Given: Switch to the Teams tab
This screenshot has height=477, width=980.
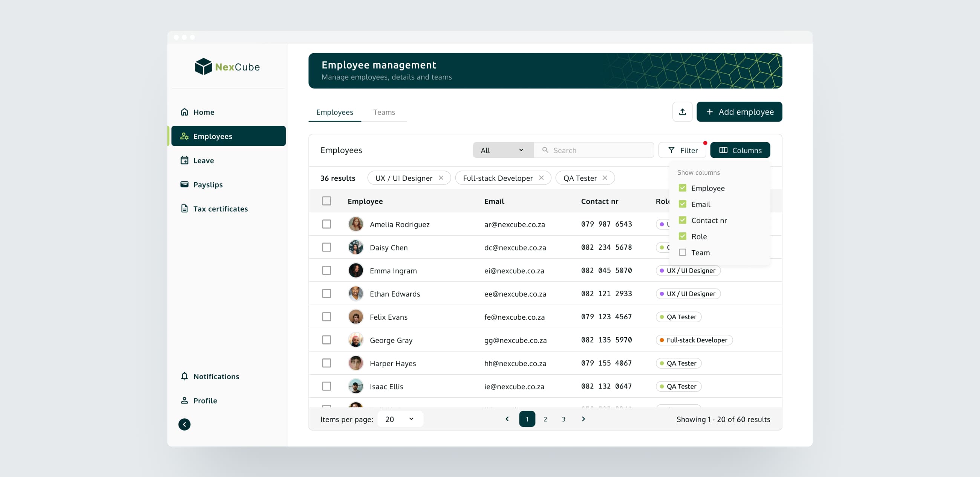Looking at the screenshot, I should pyautogui.click(x=384, y=112).
